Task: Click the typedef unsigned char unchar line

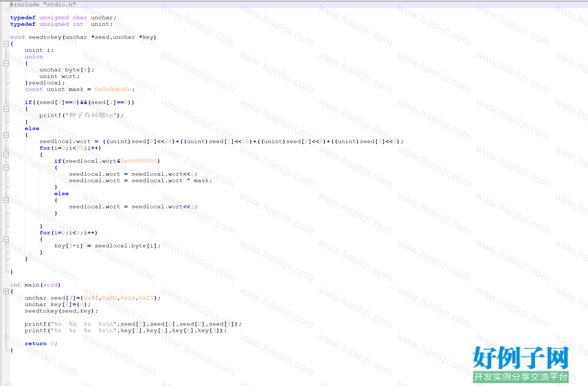Action: pyautogui.click(x=63, y=18)
